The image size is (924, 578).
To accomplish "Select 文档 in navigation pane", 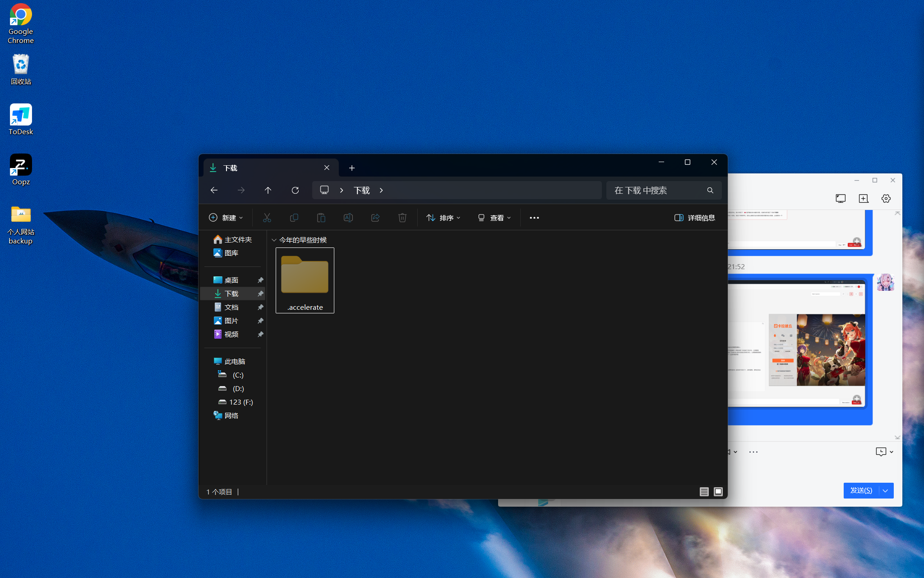I will coord(231,307).
